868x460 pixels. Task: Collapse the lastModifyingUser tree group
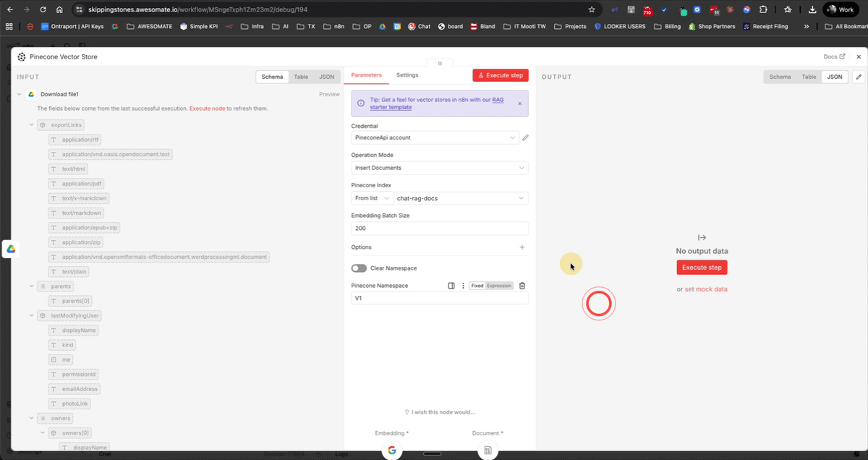[32, 316]
